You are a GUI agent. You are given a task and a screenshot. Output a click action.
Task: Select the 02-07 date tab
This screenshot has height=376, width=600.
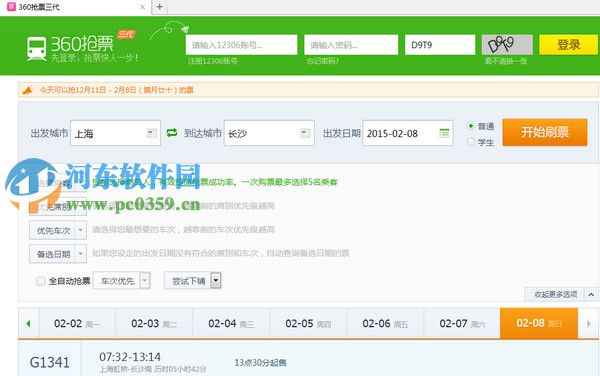[x=462, y=324]
